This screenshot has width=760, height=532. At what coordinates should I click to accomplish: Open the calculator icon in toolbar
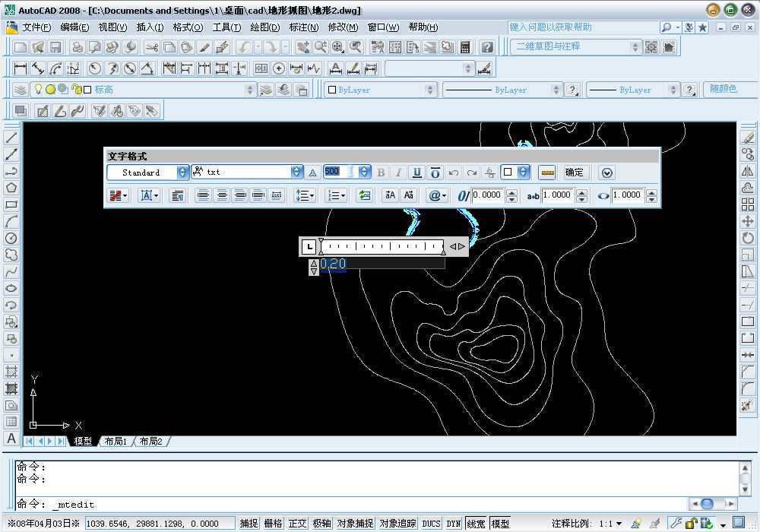466,47
